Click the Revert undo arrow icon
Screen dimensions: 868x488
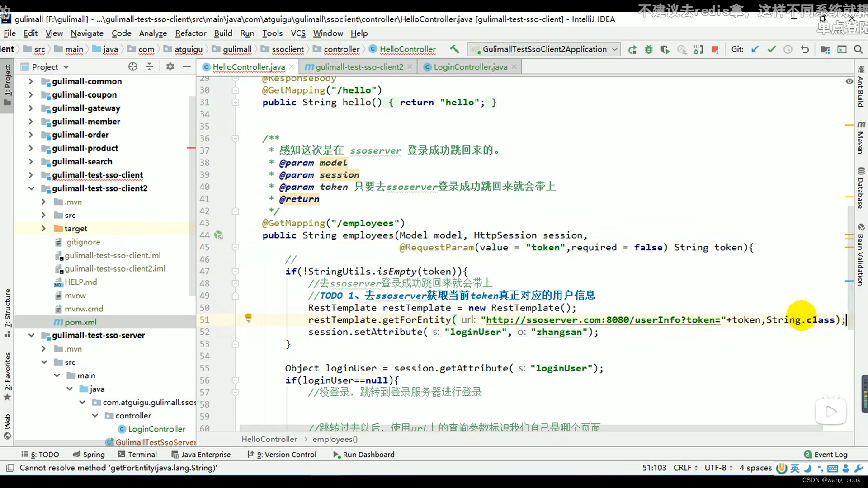(805, 49)
